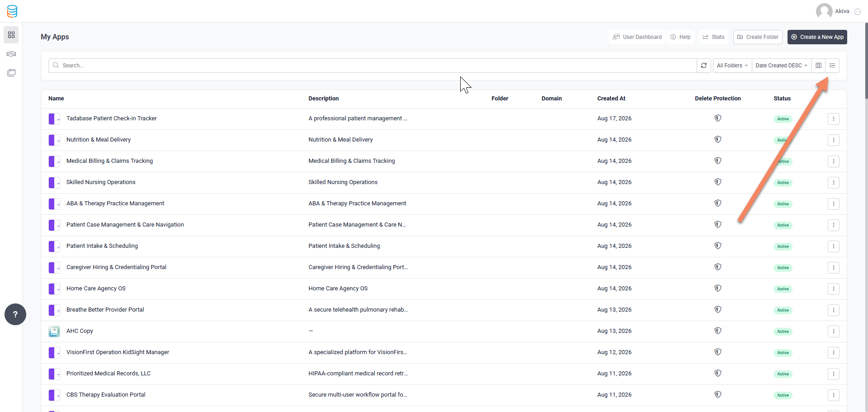Toggle delete protection shield for Home Care Agency OS
868x412 pixels.
coord(717,288)
